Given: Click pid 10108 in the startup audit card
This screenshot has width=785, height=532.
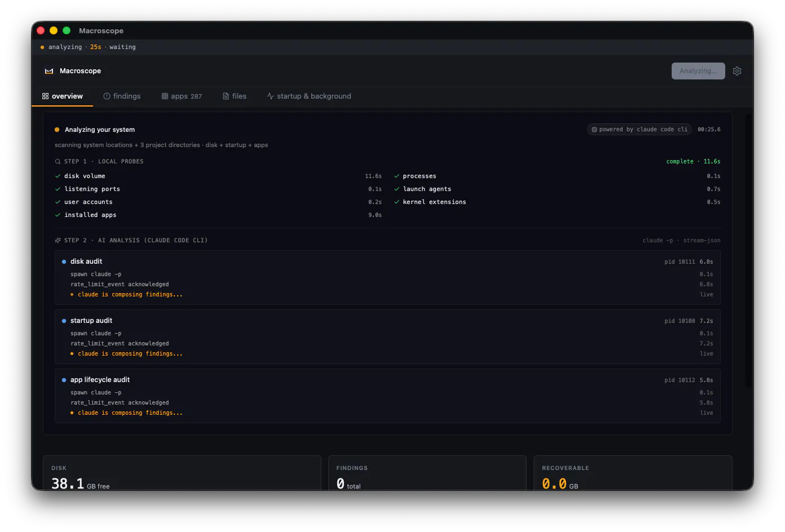Looking at the screenshot, I should (680, 321).
